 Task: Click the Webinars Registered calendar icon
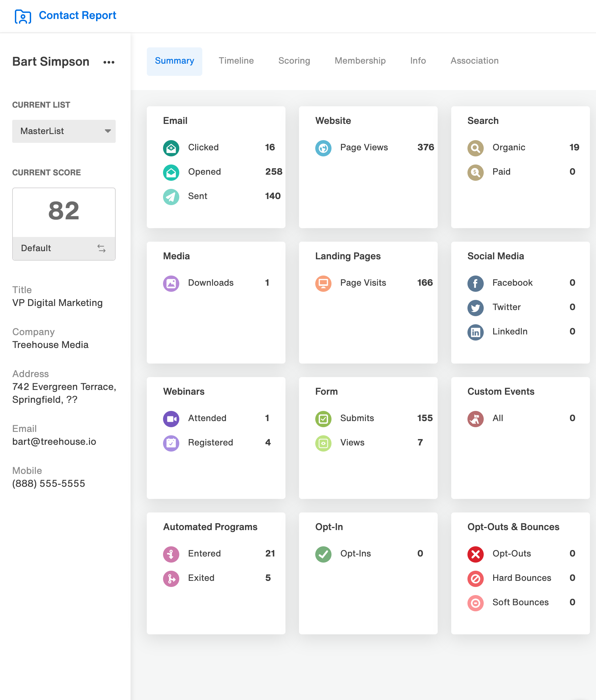point(171,443)
